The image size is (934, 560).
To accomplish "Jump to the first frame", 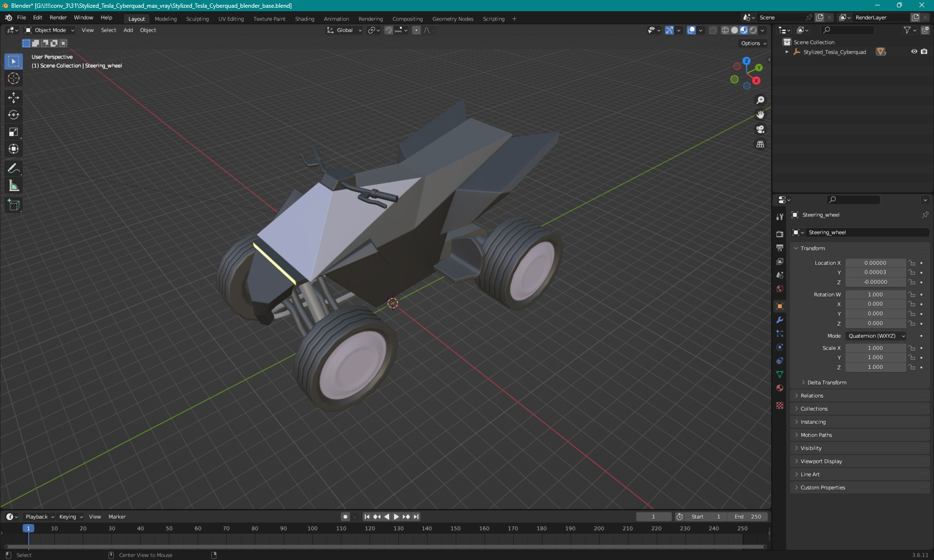I will pyautogui.click(x=367, y=517).
